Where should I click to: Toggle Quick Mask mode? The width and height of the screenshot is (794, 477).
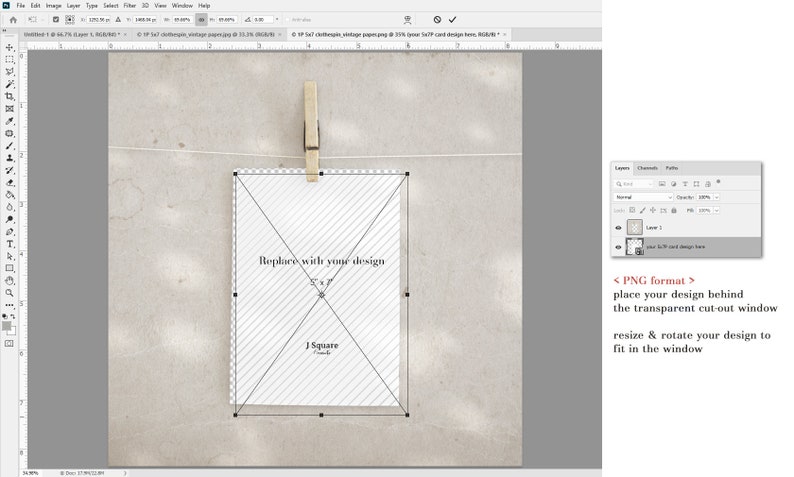click(x=9, y=343)
